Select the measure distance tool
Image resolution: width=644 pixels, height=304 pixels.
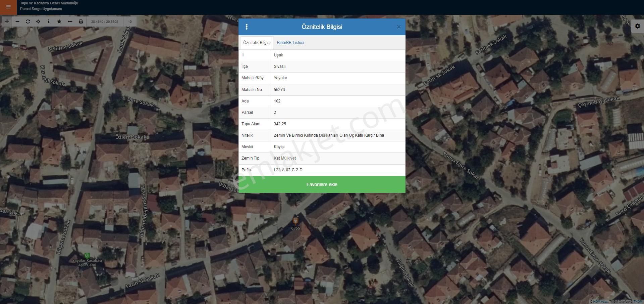[70, 21]
